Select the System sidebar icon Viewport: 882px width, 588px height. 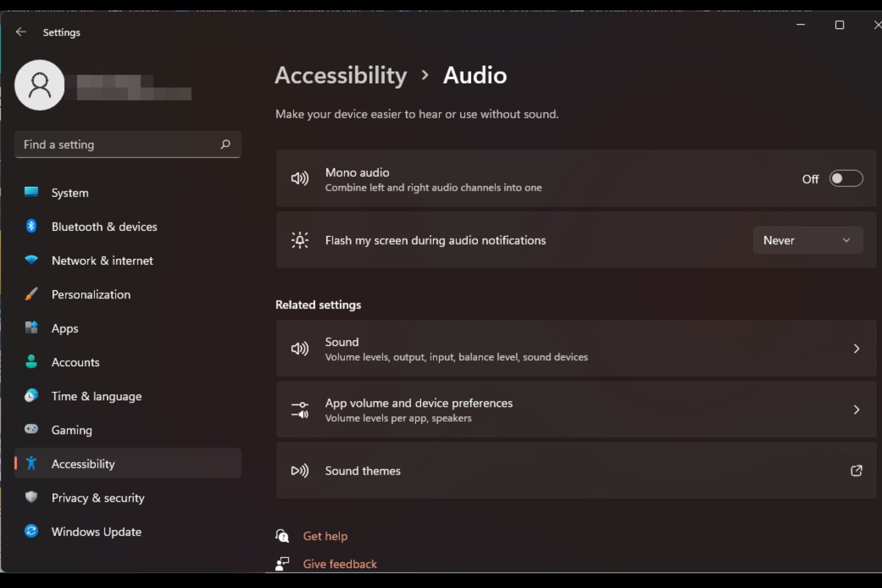tap(30, 192)
